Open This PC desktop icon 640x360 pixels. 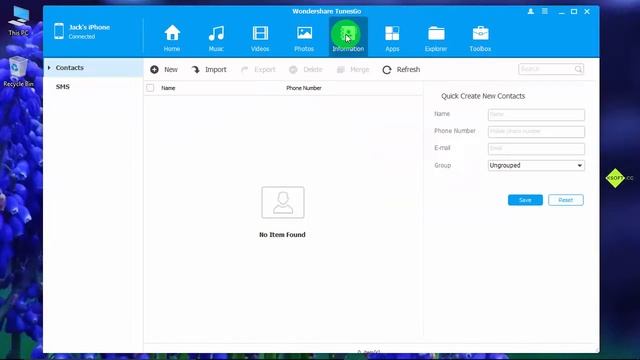[19, 21]
